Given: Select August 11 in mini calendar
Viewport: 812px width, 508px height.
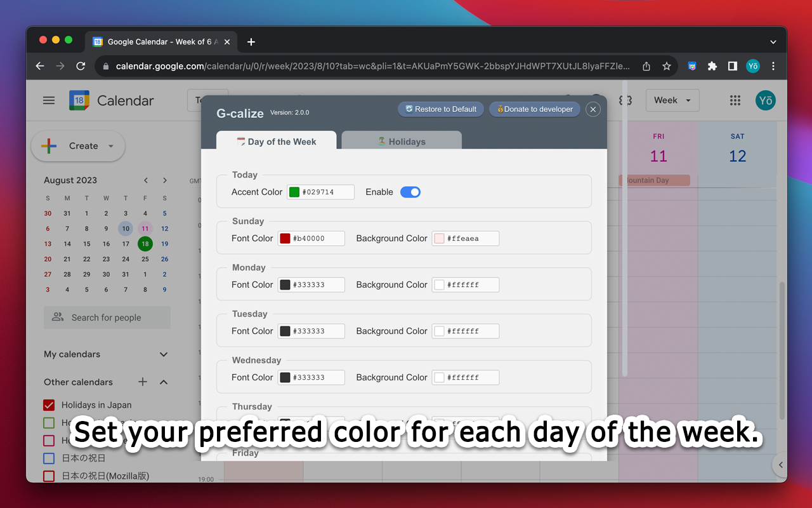Looking at the screenshot, I should [145, 229].
